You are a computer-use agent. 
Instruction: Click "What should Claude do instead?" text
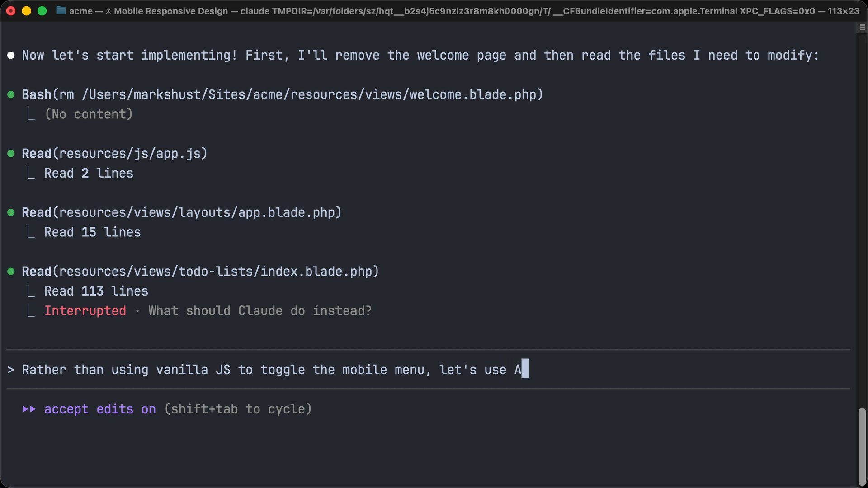(x=260, y=311)
